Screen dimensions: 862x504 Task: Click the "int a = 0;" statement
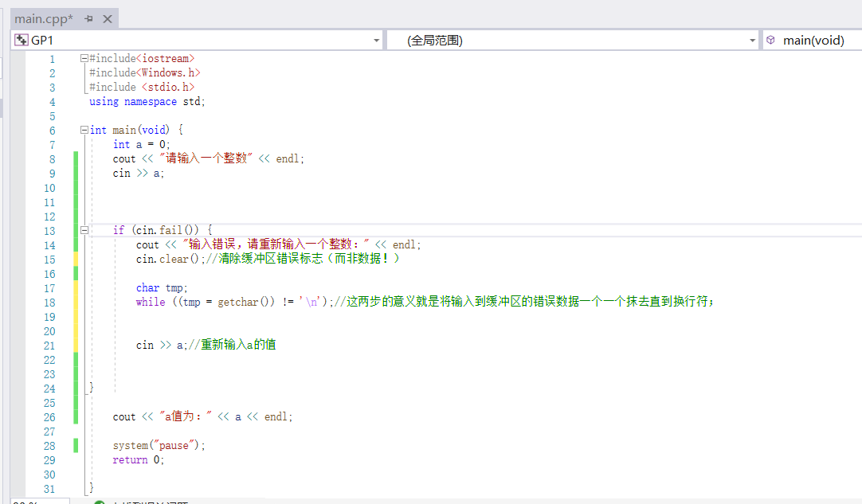click(x=141, y=145)
